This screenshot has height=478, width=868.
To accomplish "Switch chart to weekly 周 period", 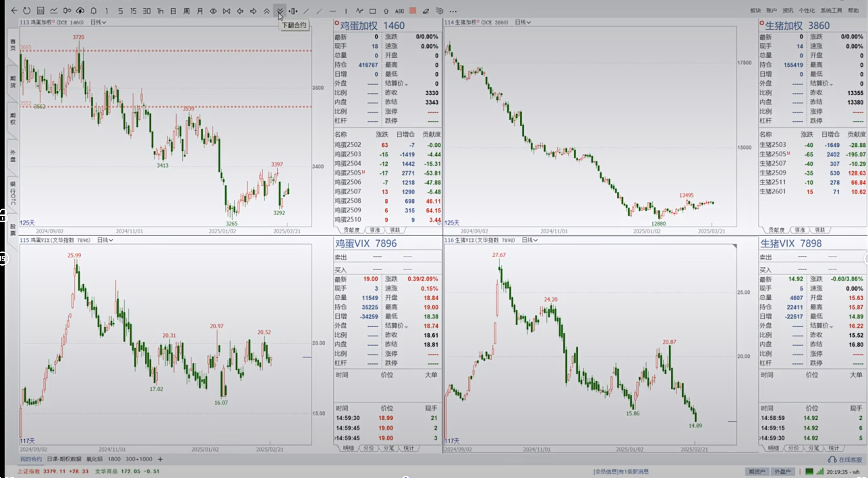I will (186, 11).
